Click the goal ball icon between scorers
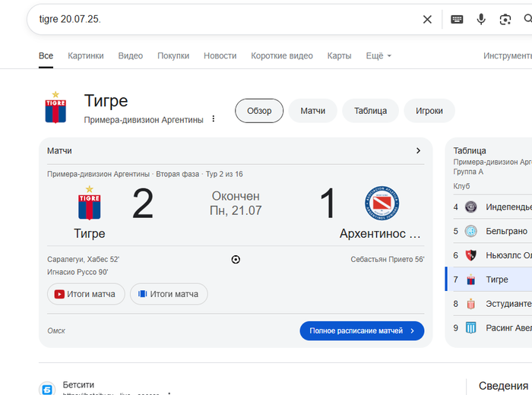The width and height of the screenshot is (532, 395). pyautogui.click(x=236, y=259)
